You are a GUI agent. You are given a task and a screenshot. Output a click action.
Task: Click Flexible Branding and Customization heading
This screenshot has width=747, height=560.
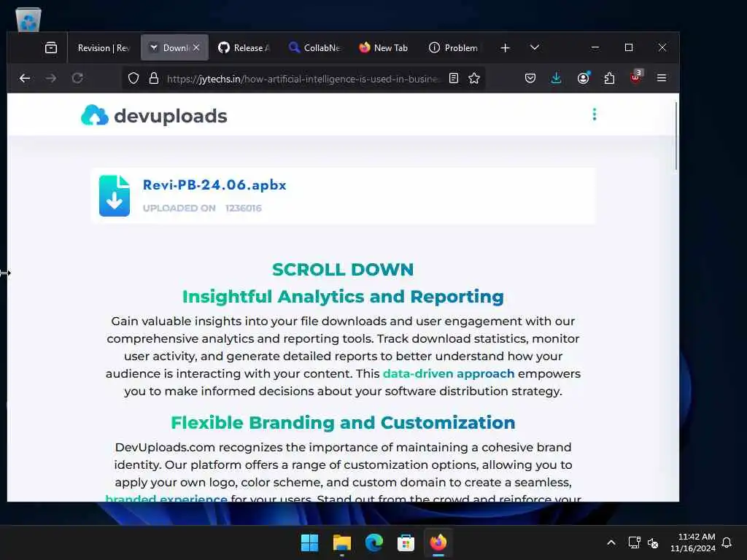click(343, 423)
